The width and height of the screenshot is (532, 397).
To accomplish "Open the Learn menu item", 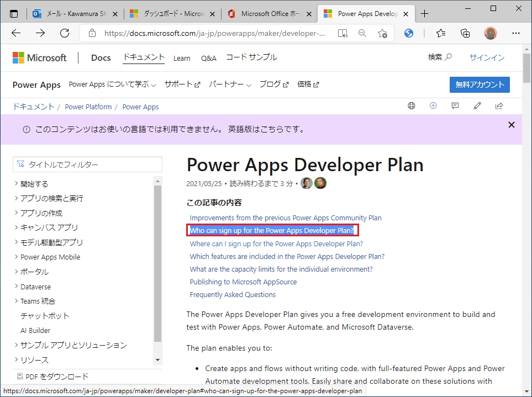I will tap(182, 59).
